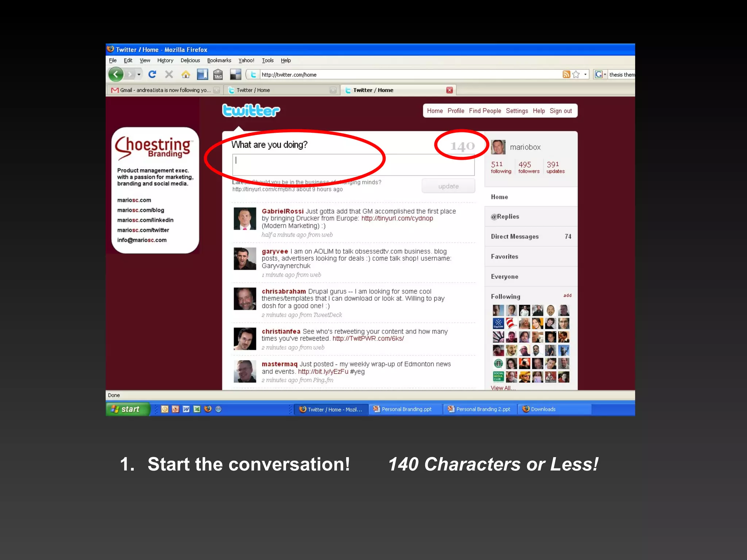747x560 pixels.
Task: Click the URL field showing twitter.com/home
Action: tap(410, 74)
